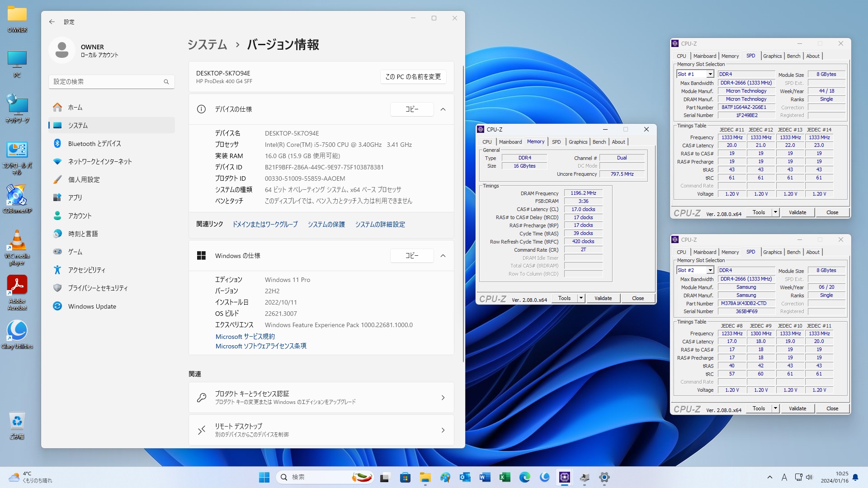Collapse the デバイスの仕様 section chevron
This screenshot has height=488, width=868.
click(443, 109)
